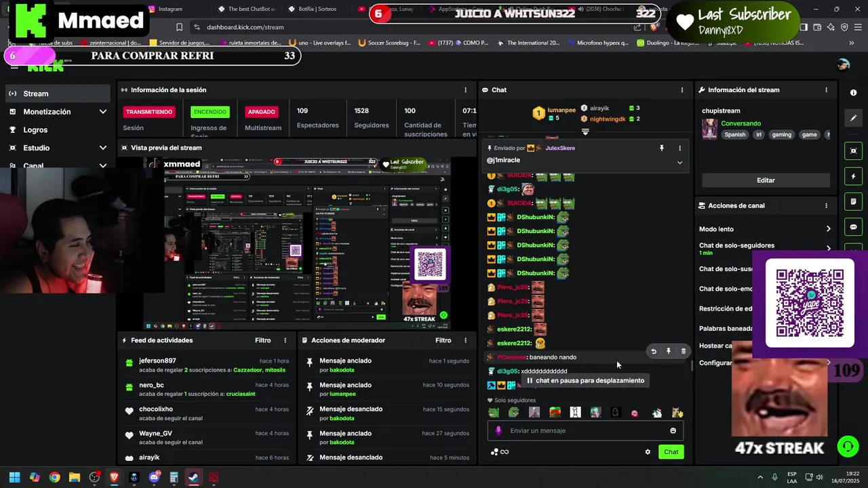868x488 pixels.
Task: Open Chat de solo-emo option
Action: point(726,289)
